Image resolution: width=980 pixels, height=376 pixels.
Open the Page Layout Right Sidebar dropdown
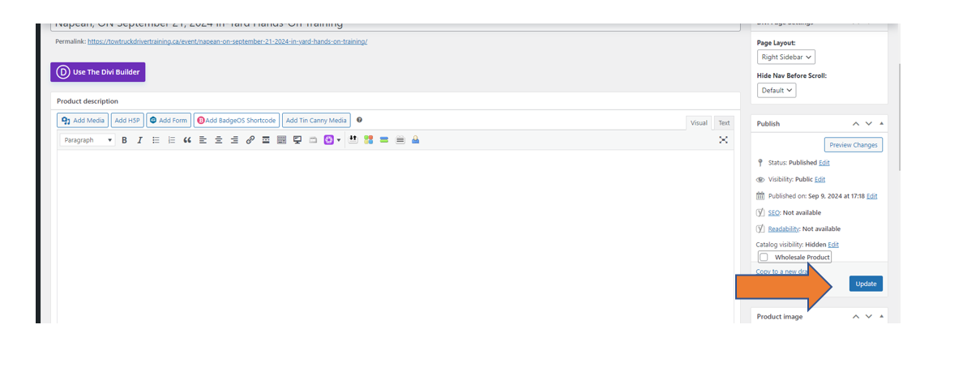785,58
